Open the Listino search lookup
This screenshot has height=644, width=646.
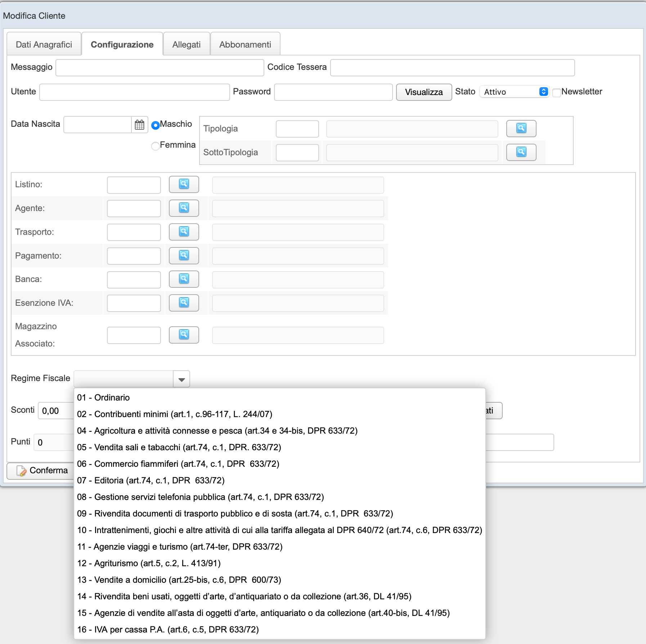[x=184, y=184]
